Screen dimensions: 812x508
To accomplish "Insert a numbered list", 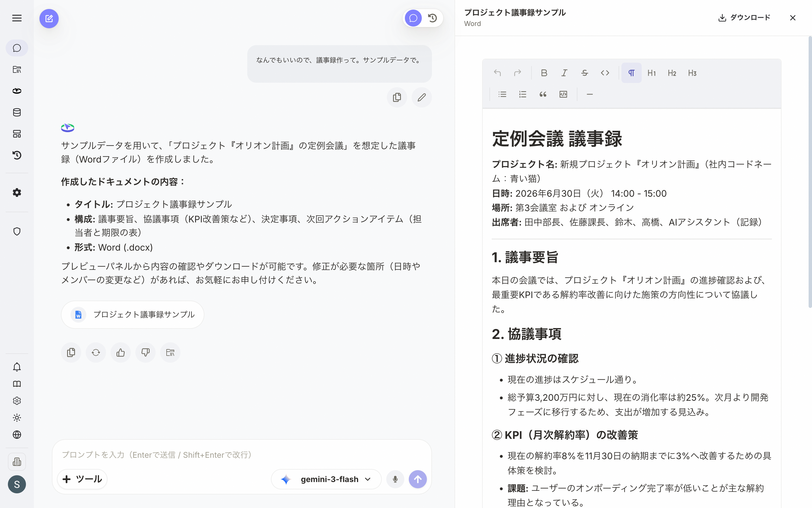I will pos(523,95).
